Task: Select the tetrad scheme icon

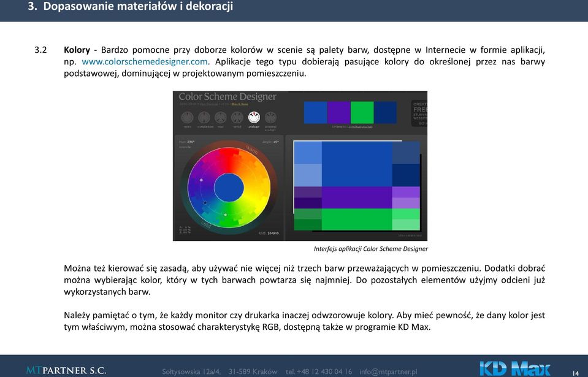Action: click(x=237, y=118)
